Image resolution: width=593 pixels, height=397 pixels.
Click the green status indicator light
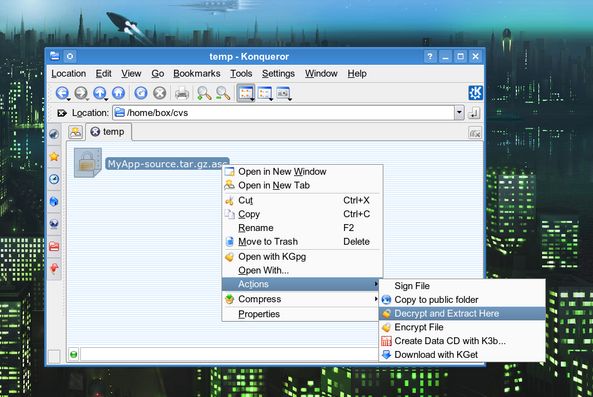(73, 354)
